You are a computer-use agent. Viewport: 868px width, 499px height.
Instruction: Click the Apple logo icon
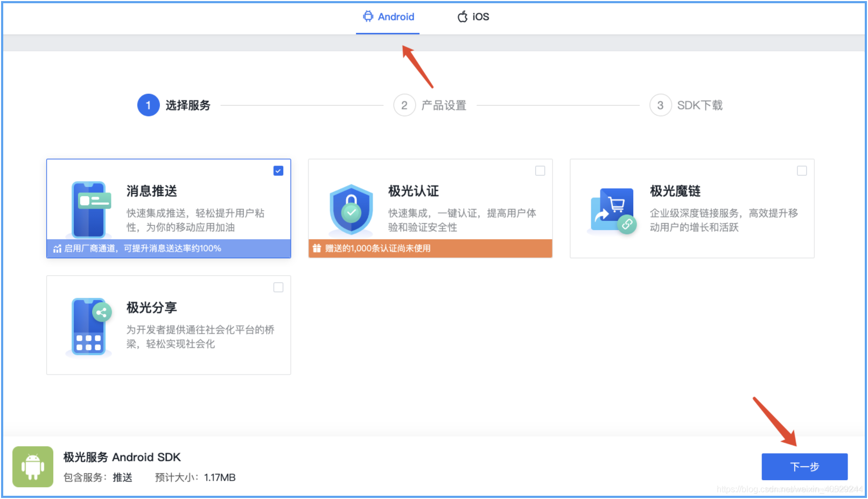point(463,17)
